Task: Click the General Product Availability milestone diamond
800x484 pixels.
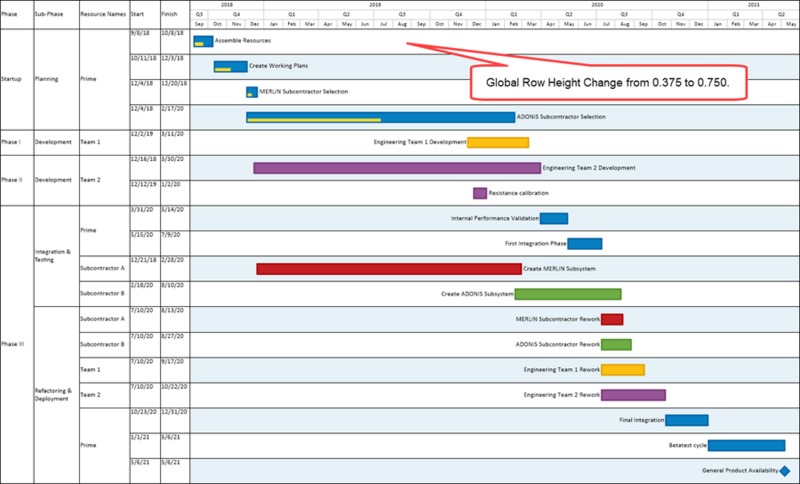Action: pyautogui.click(x=785, y=471)
